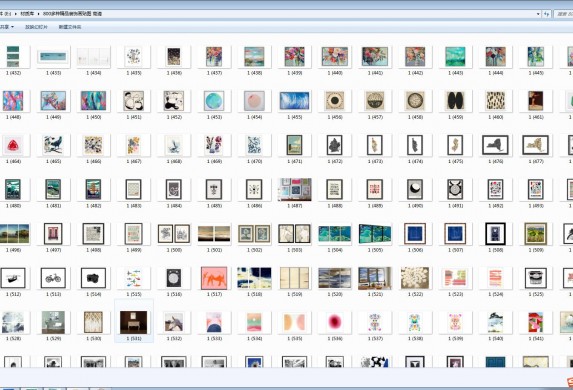Click the refresh button beside the address bar
The image size is (573, 390).
pyautogui.click(x=547, y=14)
